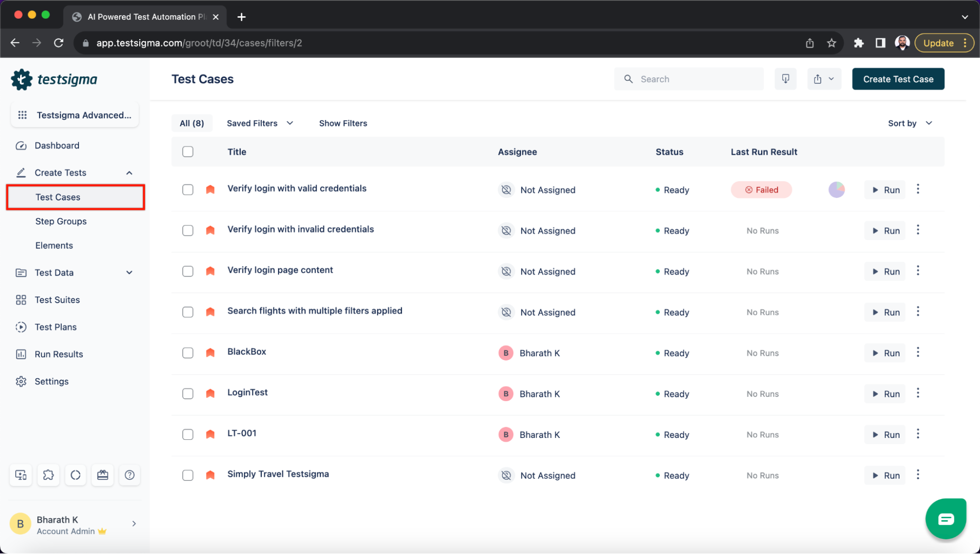Click the download/import icon in toolbar
The image size is (980, 554).
[786, 79]
